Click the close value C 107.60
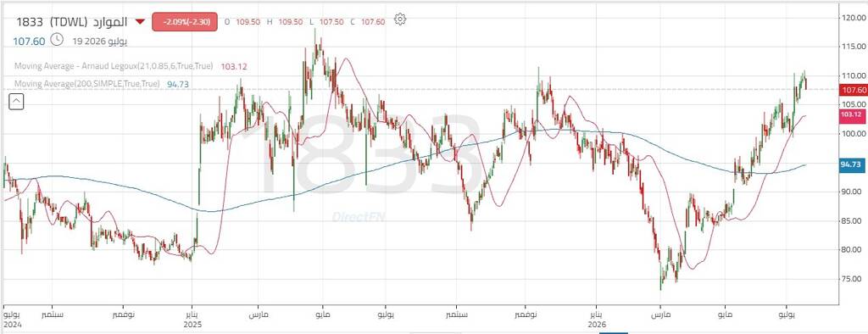The image size is (868, 334). (368, 21)
